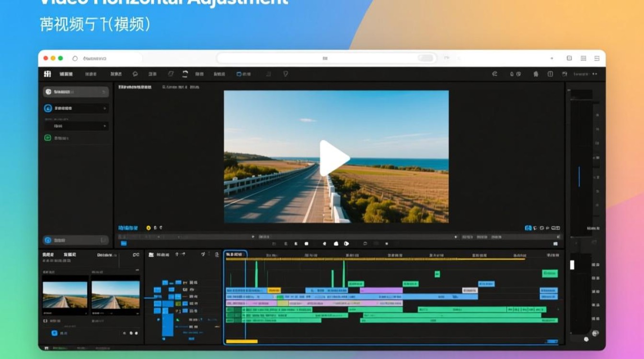Select the white clip on the upper timeline track
The height and width of the screenshot is (359, 644).
tap(470, 291)
